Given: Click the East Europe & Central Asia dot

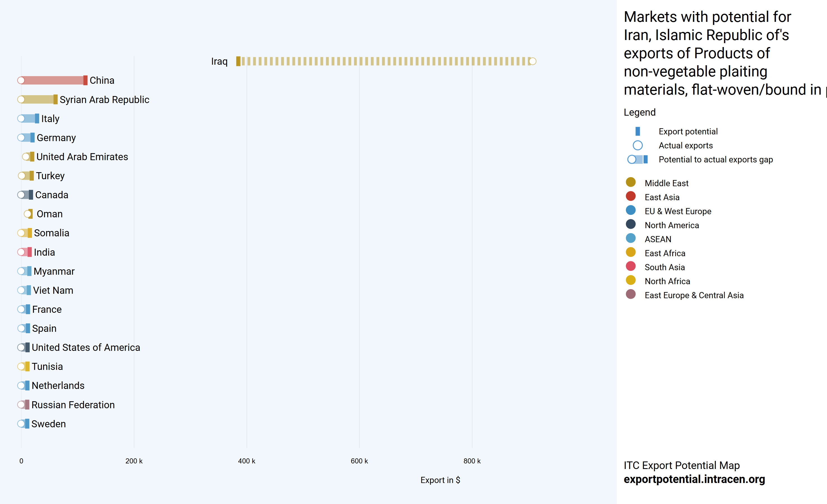Looking at the screenshot, I should click(631, 294).
